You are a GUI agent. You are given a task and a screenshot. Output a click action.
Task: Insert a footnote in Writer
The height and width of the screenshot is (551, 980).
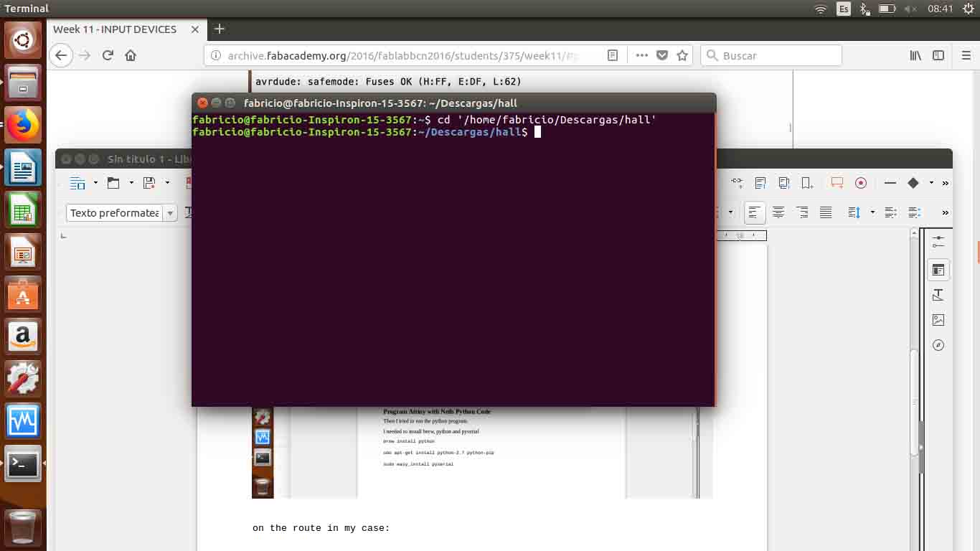[x=760, y=183]
